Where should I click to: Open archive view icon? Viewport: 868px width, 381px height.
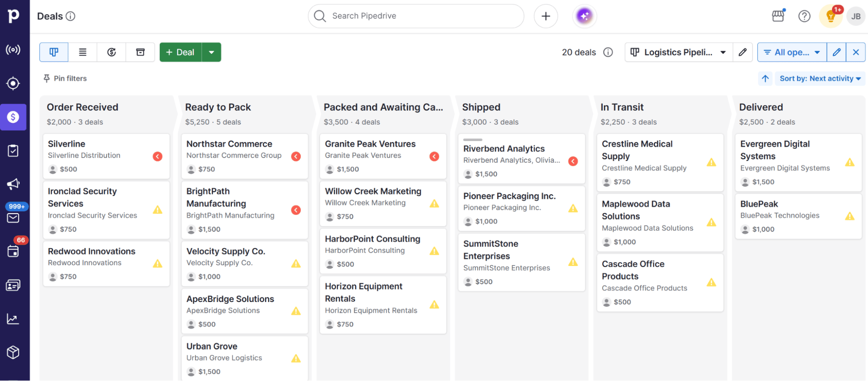coord(140,52)
